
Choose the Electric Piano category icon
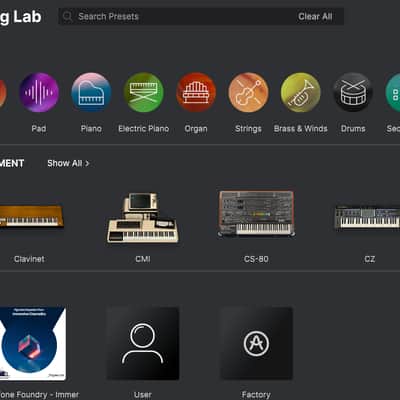click(144, 92)
